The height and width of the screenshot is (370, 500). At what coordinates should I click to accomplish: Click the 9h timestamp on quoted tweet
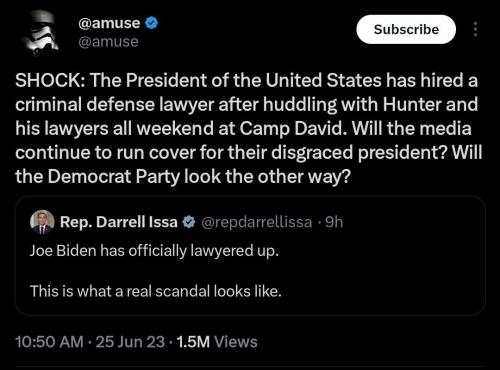(x=334, y=222)
